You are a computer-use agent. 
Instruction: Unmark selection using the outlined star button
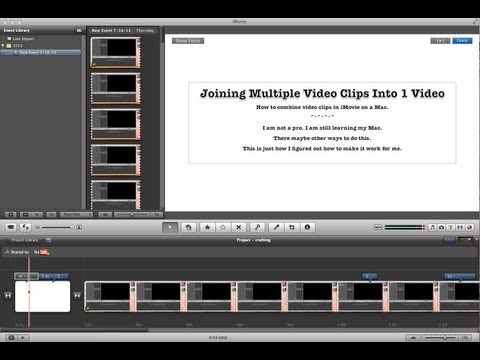tap(223, 227)
